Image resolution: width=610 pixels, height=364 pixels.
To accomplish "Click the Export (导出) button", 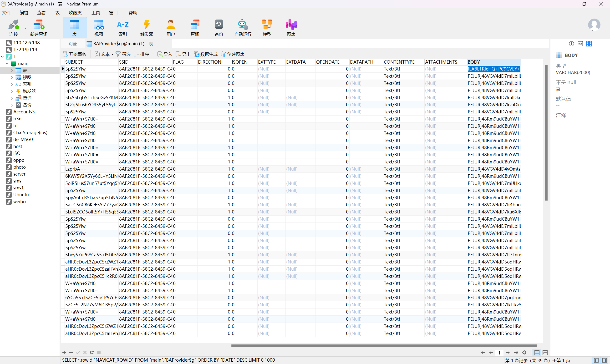I will click(x=183, y=54).
